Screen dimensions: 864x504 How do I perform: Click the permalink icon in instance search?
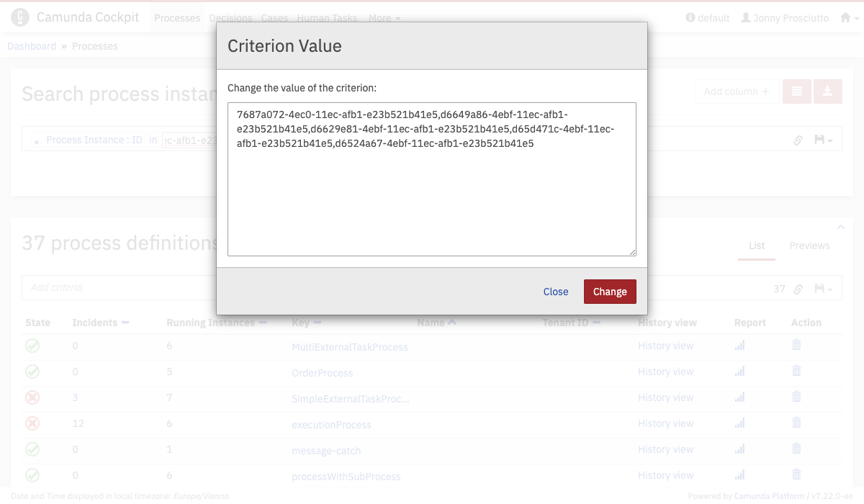pyautogui.click(x=798, y=140)
